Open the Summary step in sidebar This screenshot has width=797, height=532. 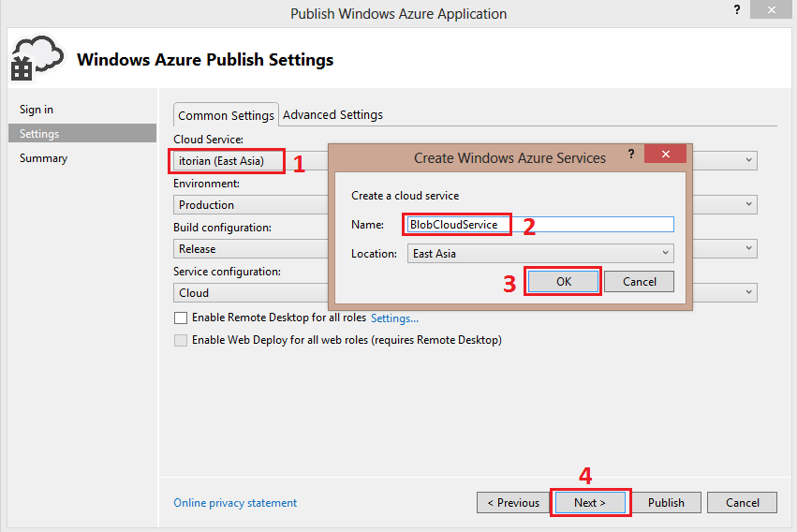pyautogui.click(x=43, y=158)
